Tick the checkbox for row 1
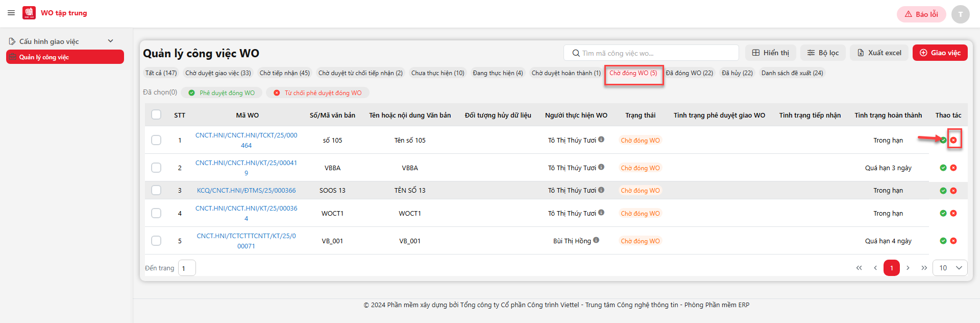 click(x=156, y=140)
